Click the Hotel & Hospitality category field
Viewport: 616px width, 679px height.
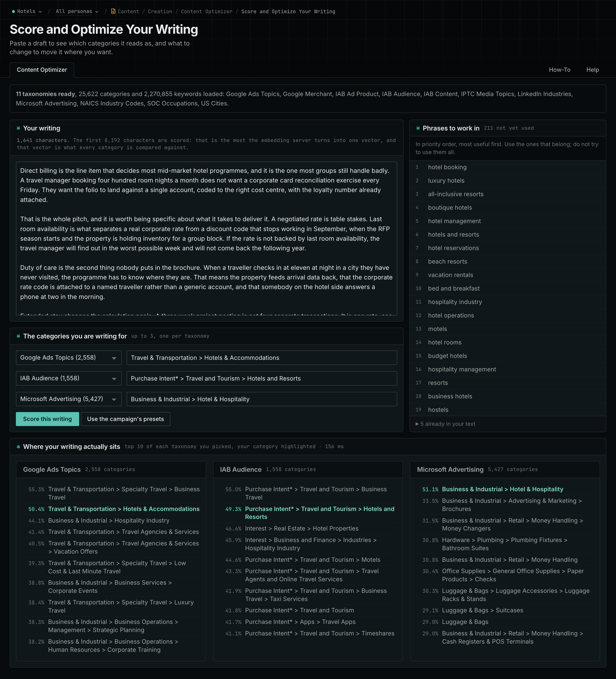coord(262,399)
